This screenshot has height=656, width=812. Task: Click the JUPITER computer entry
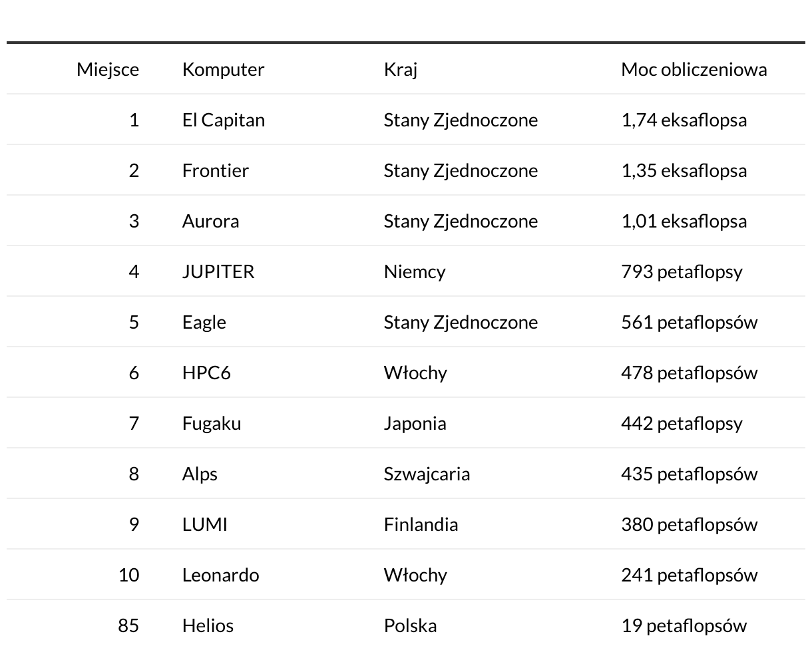point(218,271)
